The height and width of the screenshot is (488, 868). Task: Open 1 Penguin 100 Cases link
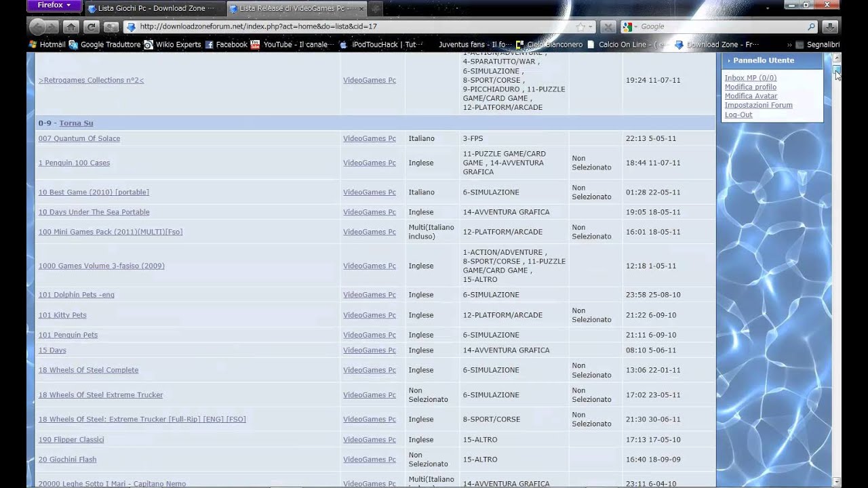pos(74,163)
